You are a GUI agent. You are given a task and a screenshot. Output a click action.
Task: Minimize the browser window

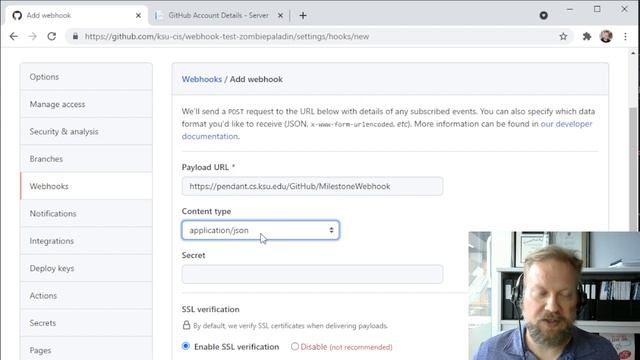click(x=570, y=9)
